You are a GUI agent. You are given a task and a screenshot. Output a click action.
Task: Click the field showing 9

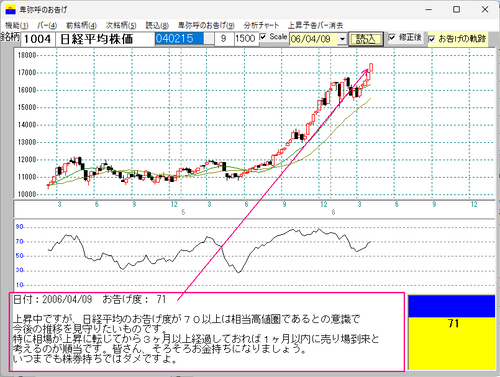[x=223, y=39]
